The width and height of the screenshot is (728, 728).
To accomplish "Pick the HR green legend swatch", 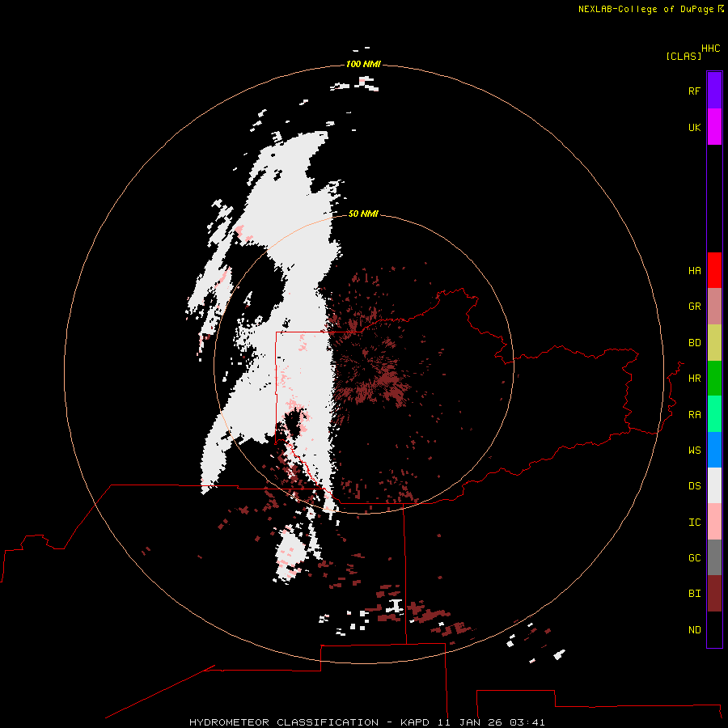I will [x=714, y=379].
